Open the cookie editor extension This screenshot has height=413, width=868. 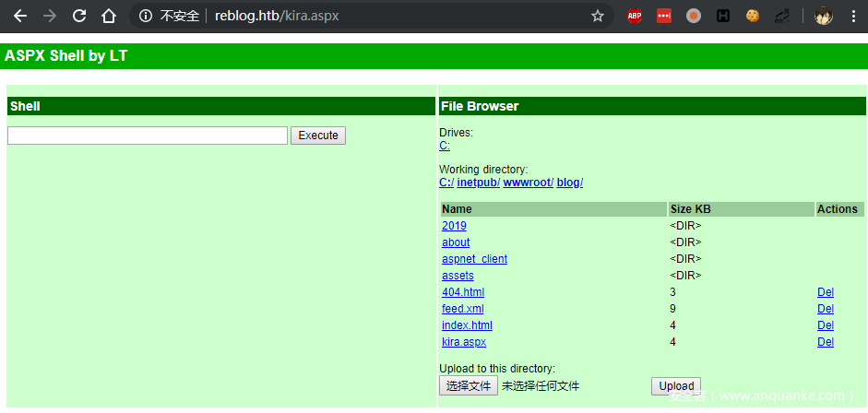tap(753, 16)
